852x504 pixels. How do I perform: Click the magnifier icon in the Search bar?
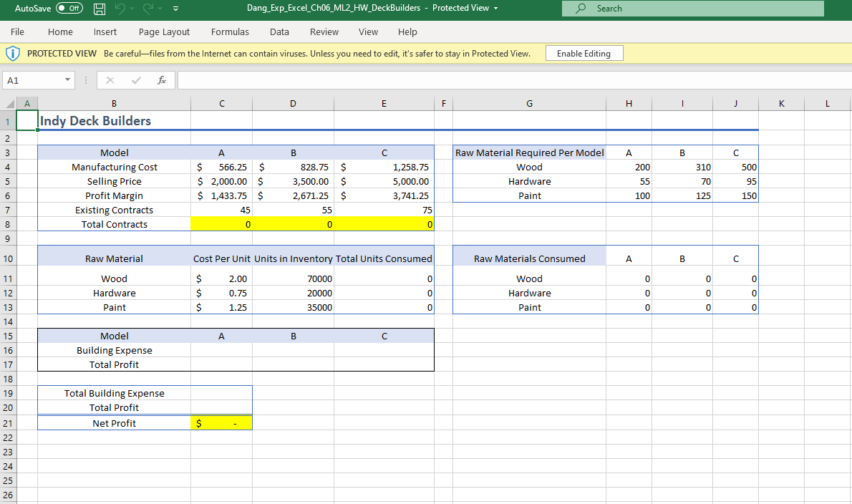coord(579,8)
